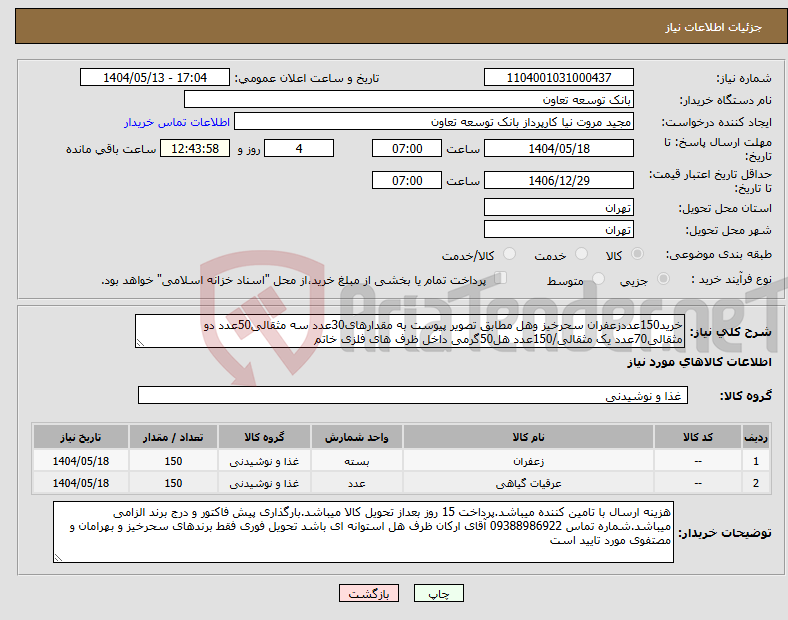Click the تعداد / مقدار column header
Viewport: 788px width, 620px height.
pyautogui.click(x=173, y=437)
